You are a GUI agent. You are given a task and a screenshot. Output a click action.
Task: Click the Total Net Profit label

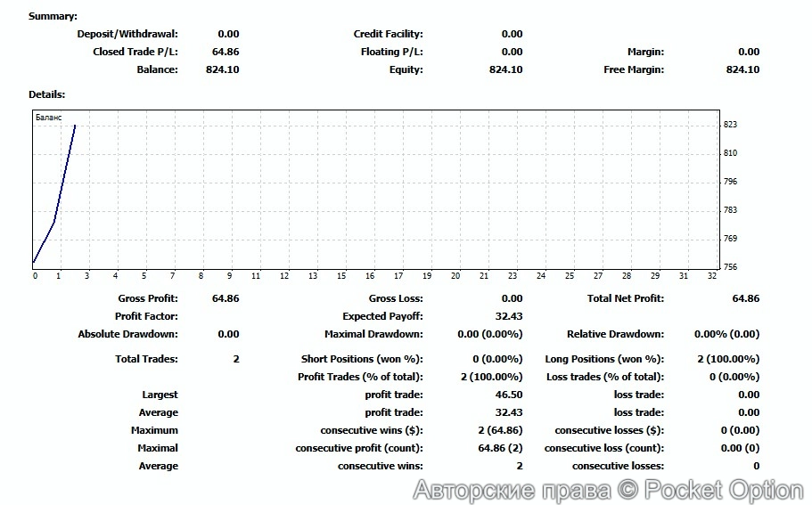(x=625, y=298)
